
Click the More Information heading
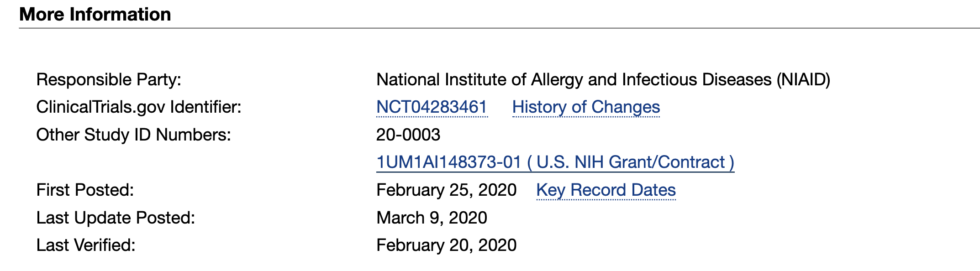click(95, 14)
